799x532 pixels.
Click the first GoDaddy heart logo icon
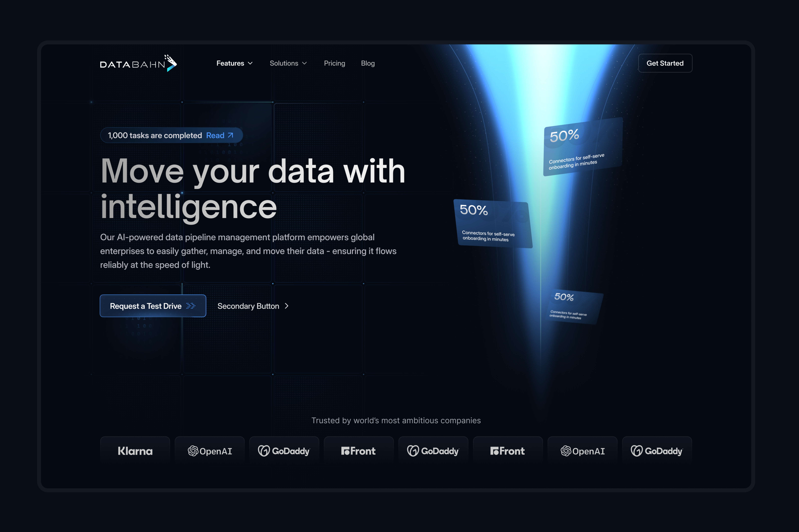(264, 451)
